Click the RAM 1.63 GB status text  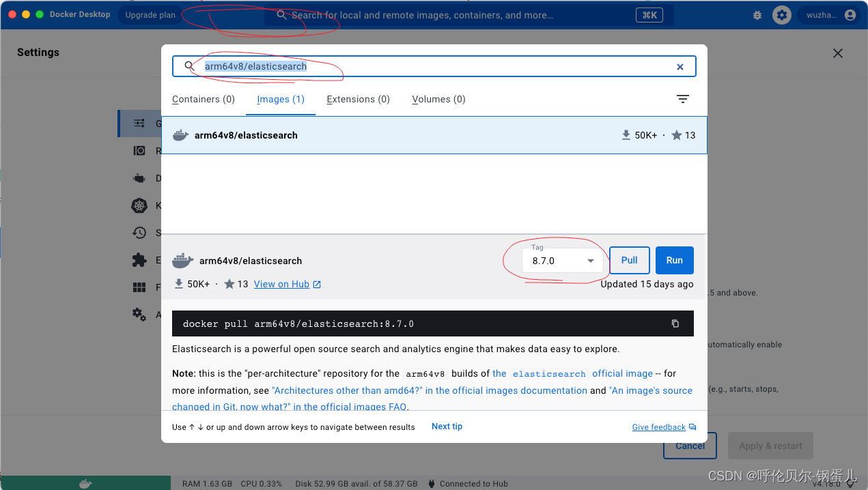pyautogui.click(x=208, y=483)
